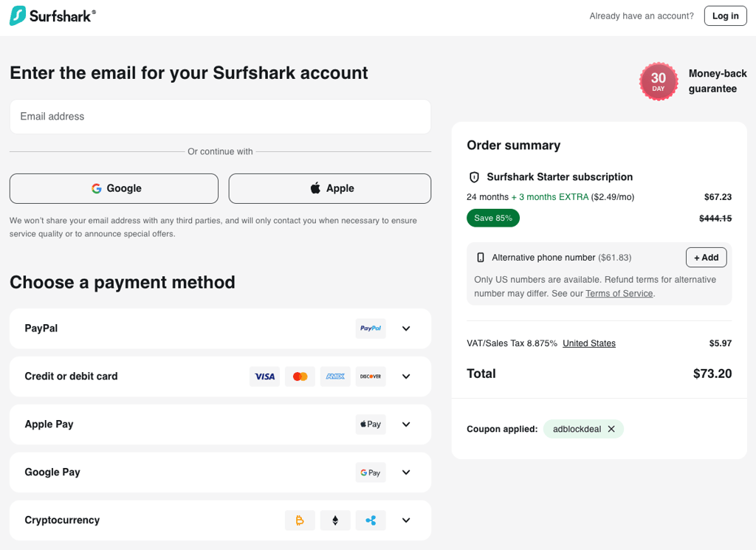Click the tax amount $5.97

coord(721,343)
